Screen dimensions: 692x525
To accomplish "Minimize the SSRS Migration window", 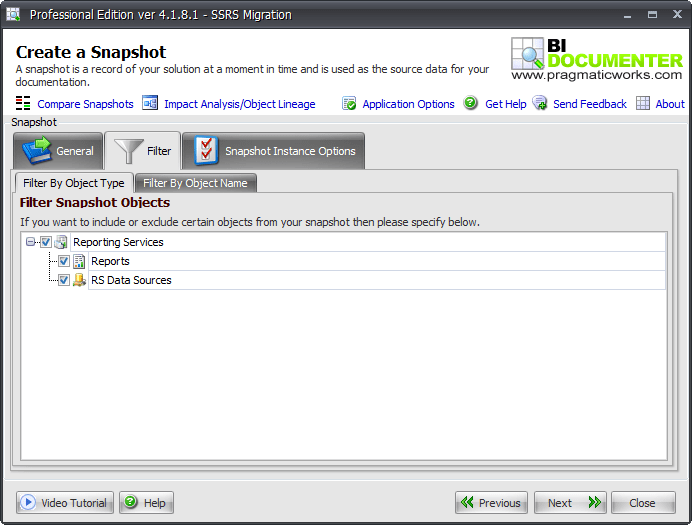I will pyautogui.click(x=627, y=15).
